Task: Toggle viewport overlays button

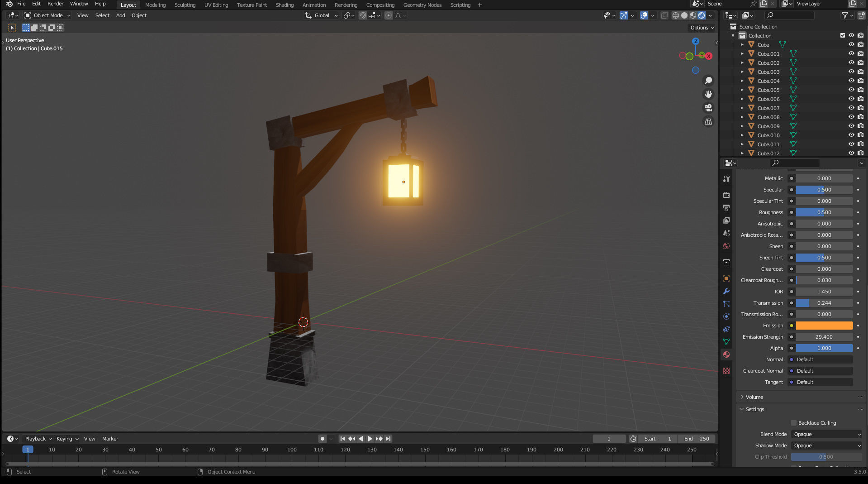Action: point(644,15)
